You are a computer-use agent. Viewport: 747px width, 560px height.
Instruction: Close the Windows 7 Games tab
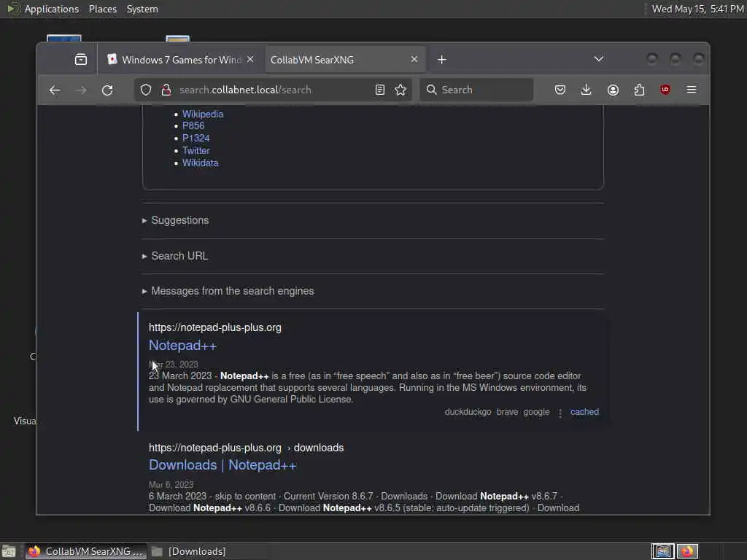(x=251, y=59)
